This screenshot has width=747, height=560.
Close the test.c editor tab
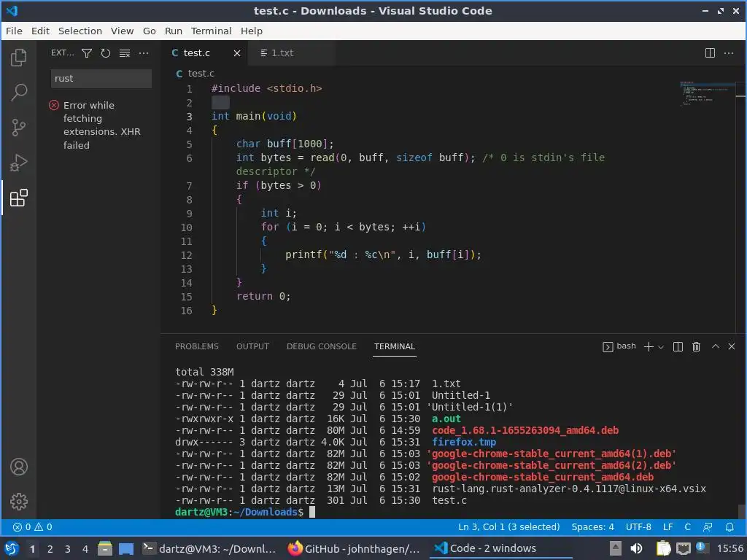(x=237, y=52)
